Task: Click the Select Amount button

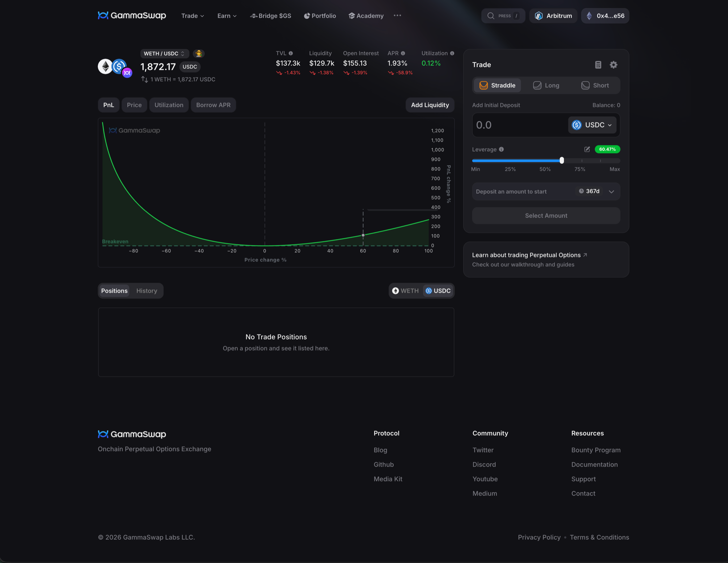Action: [x=546, y=216]
